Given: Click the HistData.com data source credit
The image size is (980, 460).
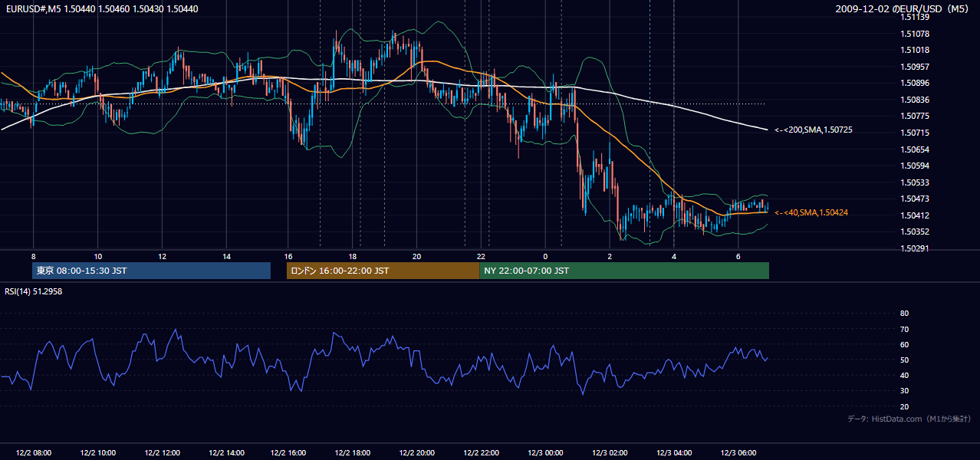Looking at the screenshot, I should [x=909, y=419].
